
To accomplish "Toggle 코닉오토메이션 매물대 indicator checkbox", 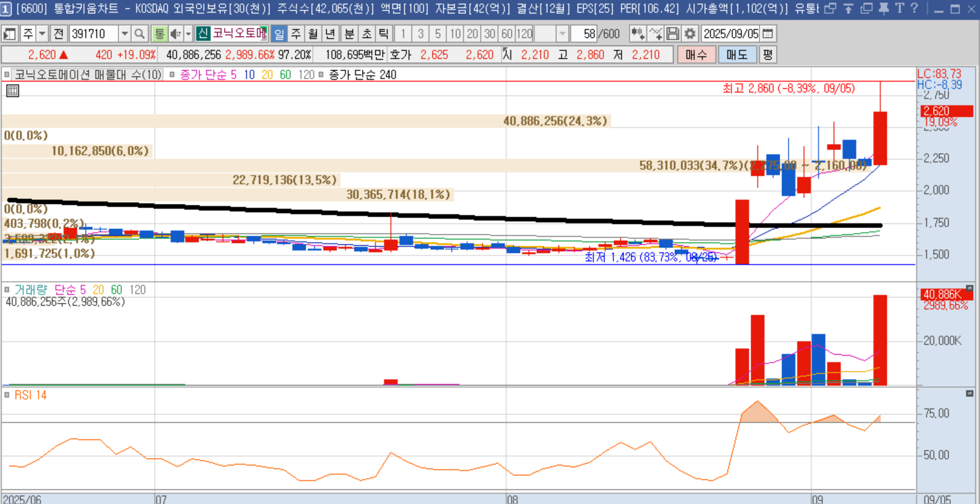I will (7, 75).
